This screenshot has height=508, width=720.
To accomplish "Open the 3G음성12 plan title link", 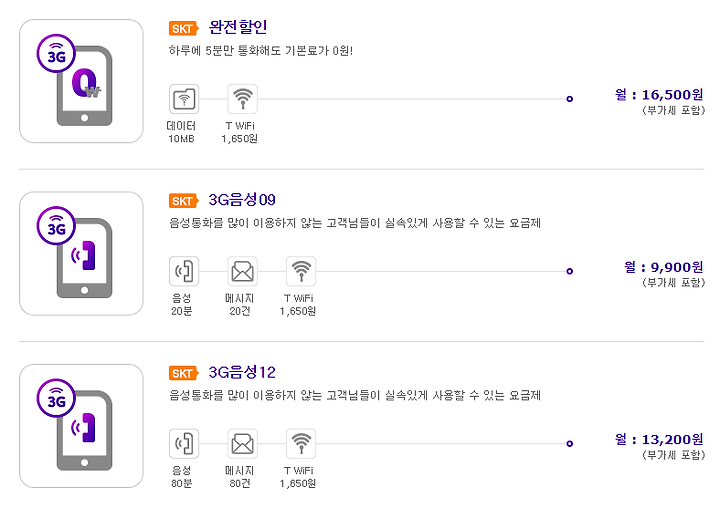I will [x=242, y=372].
